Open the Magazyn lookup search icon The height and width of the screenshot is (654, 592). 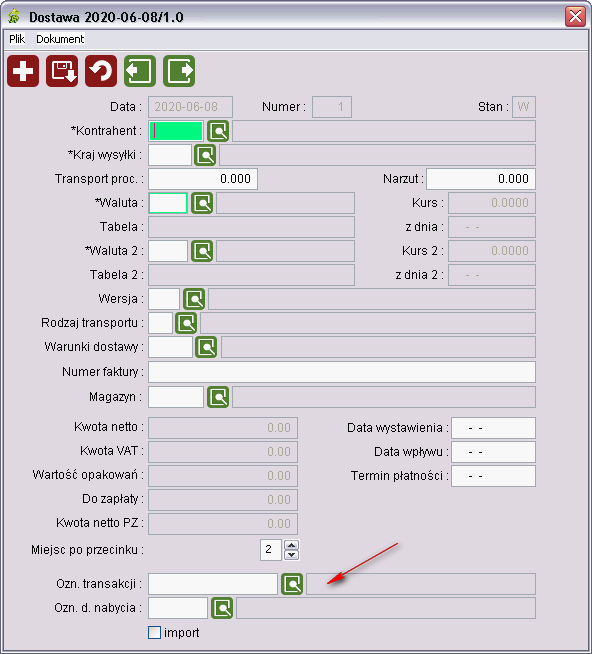(218, 397)
